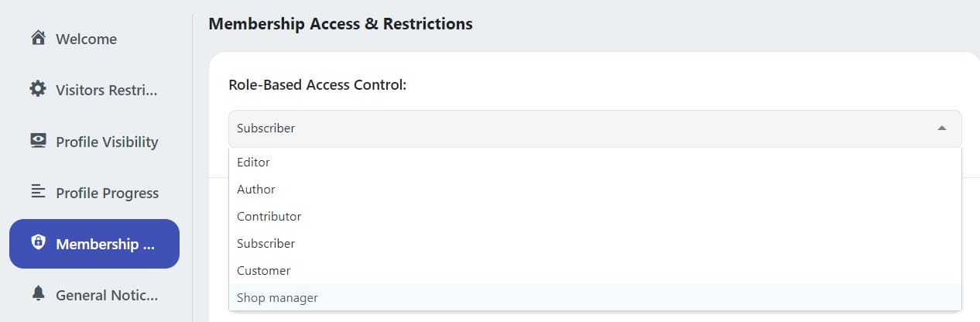Click the Subscriber combo box field
This screenshot has height=322, width=980.
point(573,128)
